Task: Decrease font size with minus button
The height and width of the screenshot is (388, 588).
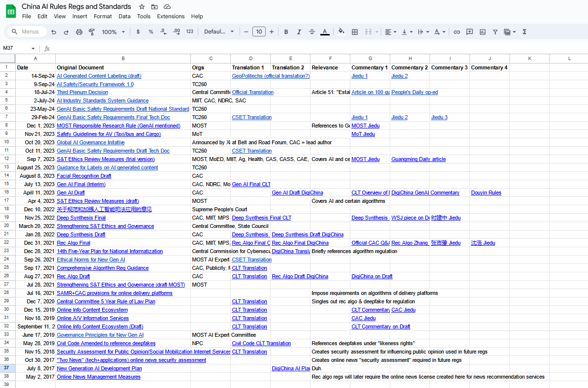Action: coord(246,32)
